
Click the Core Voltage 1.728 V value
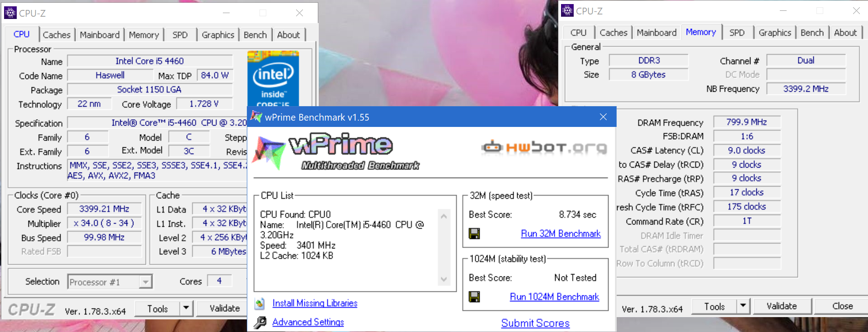pos(204,104)
